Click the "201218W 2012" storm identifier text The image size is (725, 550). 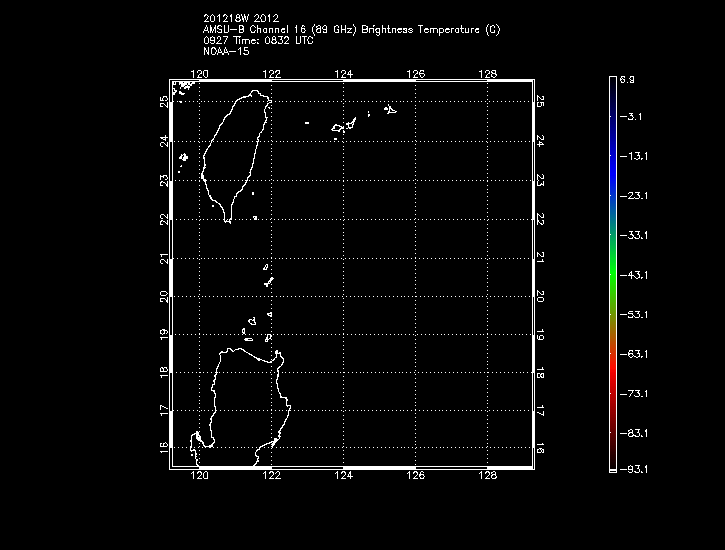tap(242, 18)
